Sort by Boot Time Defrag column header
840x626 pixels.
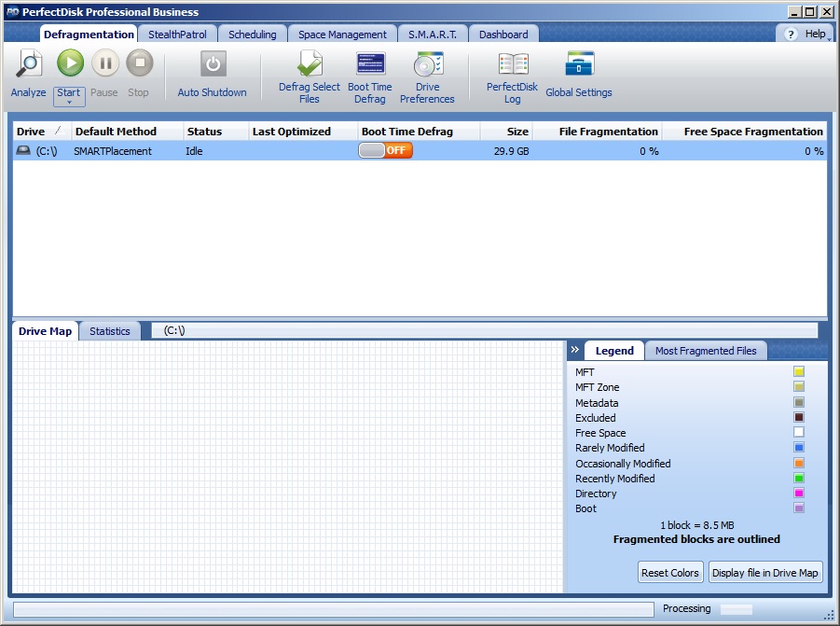(419, 132)
